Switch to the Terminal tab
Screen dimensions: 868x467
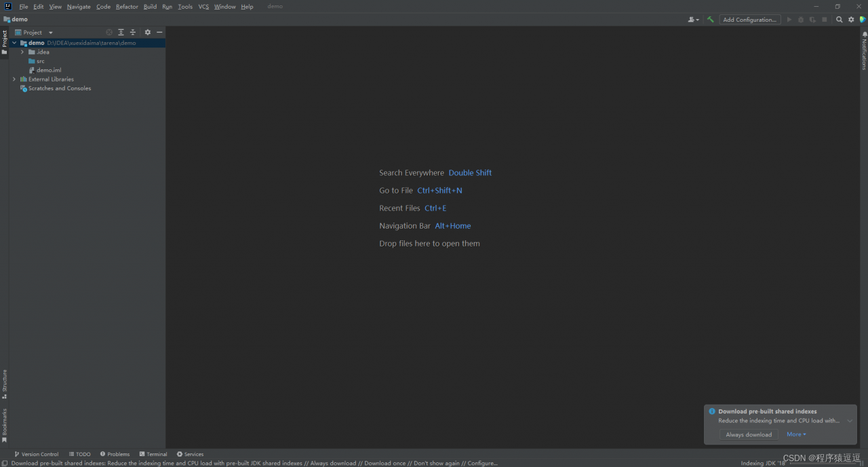click(x=153, y=454)
